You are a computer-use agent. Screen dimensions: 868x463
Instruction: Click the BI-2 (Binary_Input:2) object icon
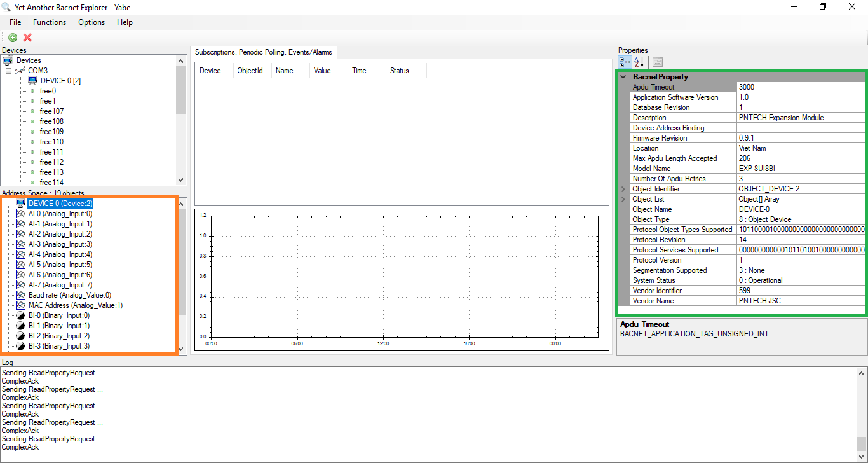pyautogui.click(x=20, y=335)
